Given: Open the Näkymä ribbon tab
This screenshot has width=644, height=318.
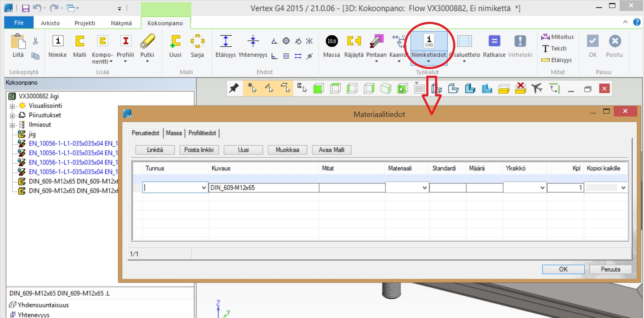Looking at the screenshot, I should pyautogui.click(x=121, y=24).
